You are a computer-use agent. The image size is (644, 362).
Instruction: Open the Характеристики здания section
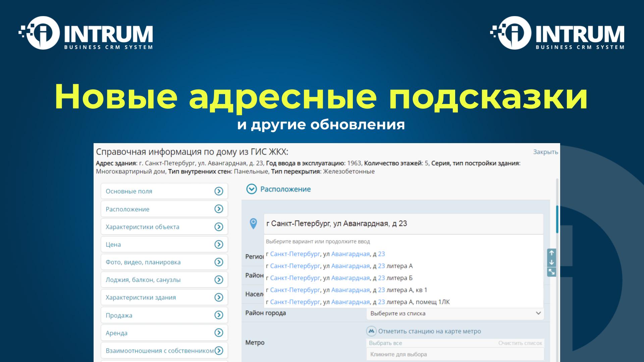click(x=164, y=297)
